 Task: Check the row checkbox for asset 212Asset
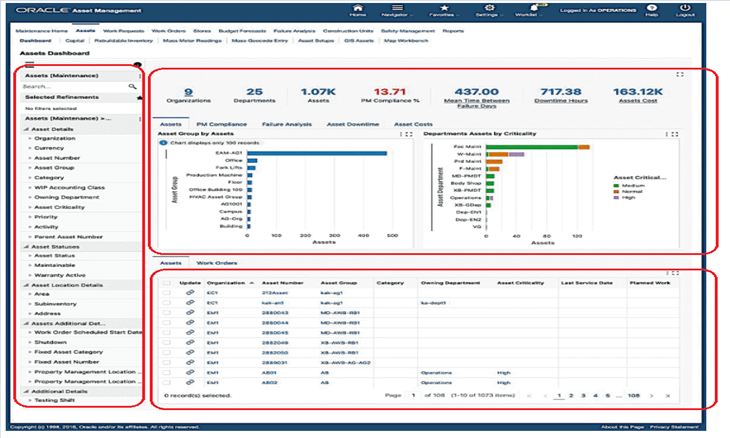(167, 292)
